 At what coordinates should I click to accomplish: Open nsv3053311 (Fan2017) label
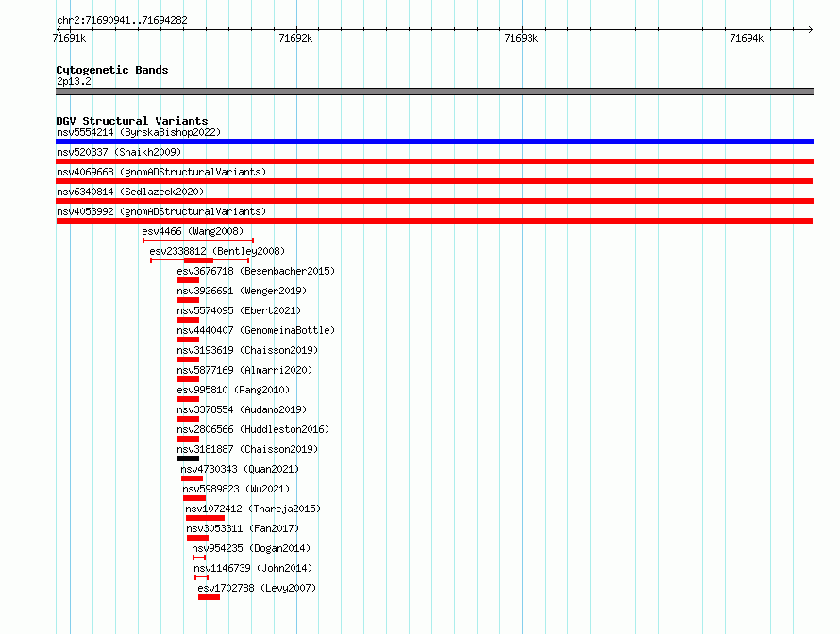[243, 528]
